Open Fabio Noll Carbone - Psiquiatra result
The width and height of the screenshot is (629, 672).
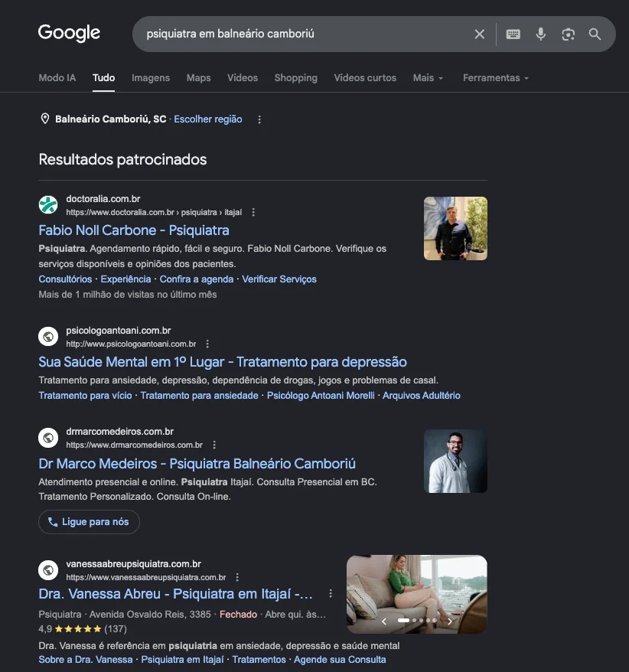click(134, 230)
